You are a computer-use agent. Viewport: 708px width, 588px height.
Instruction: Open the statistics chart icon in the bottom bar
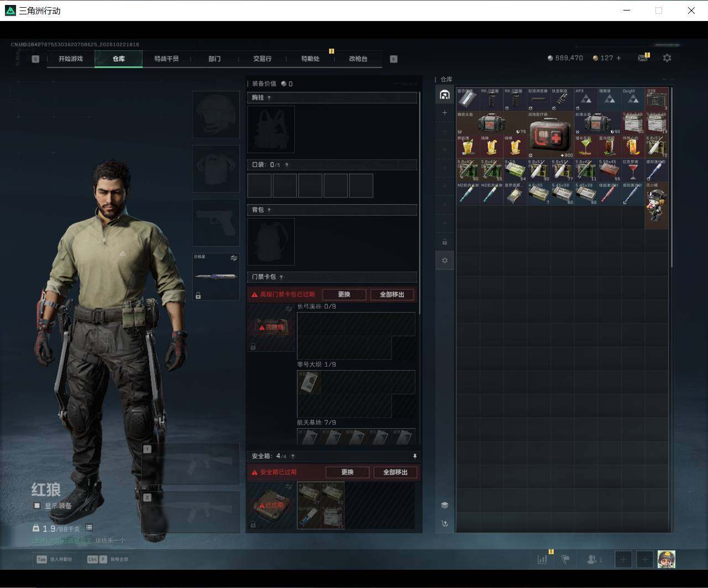tap(543, 559)
